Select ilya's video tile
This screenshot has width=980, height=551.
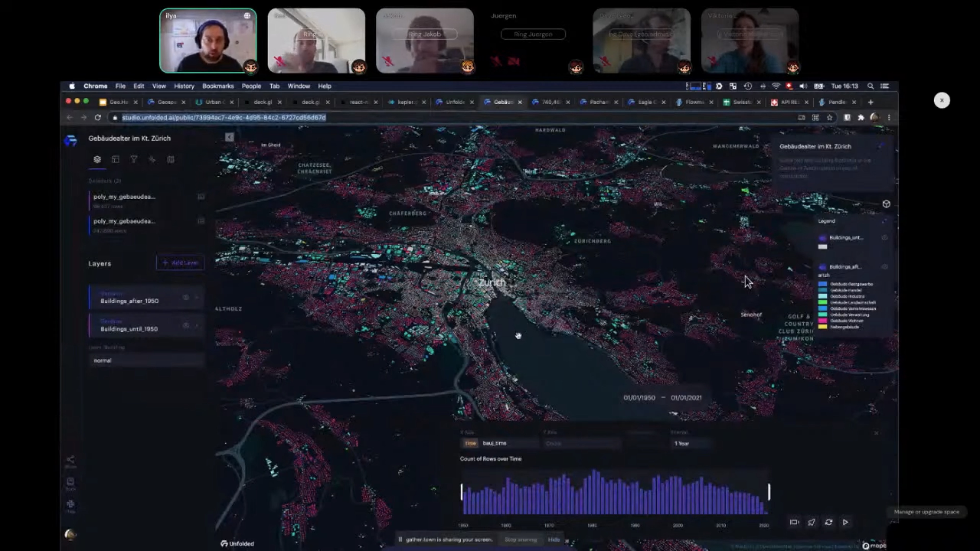click(208, 41)
